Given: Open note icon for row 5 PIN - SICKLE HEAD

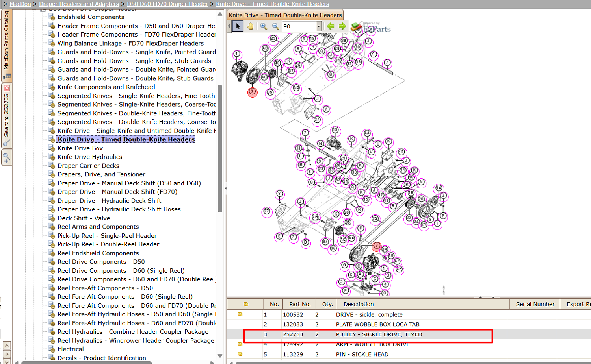Looking at the screenshot, I should coord(240,354).
